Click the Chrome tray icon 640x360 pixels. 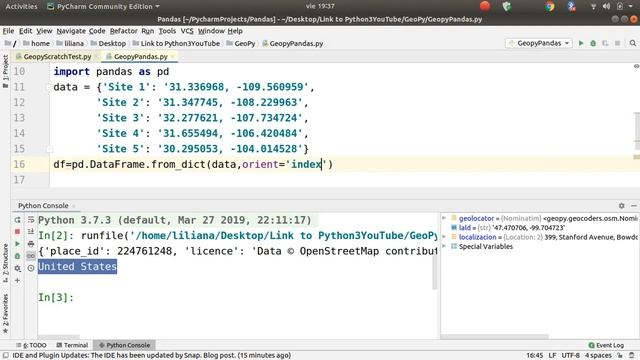pyautogui.click(x=550, y=6)
